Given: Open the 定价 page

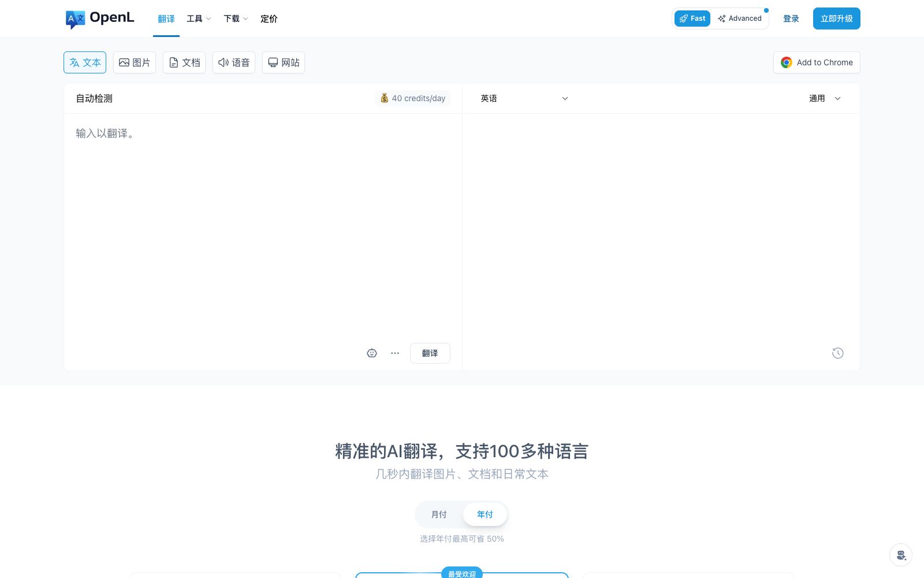Looking at the screenshot, I should (x=269, y=18).
